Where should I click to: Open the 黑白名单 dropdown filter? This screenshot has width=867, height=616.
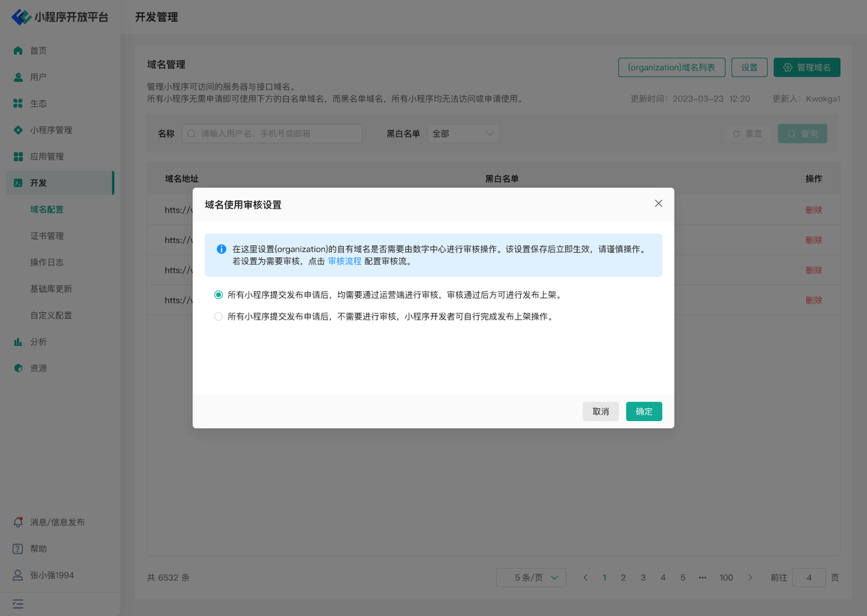tap(463, 134)
